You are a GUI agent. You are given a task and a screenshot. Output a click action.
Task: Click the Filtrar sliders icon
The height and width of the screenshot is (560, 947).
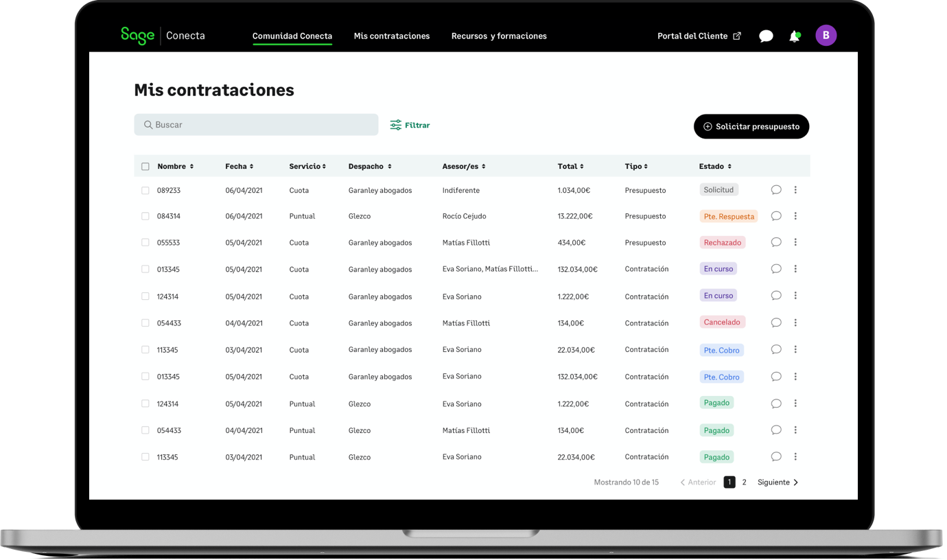tap(396, 125)
